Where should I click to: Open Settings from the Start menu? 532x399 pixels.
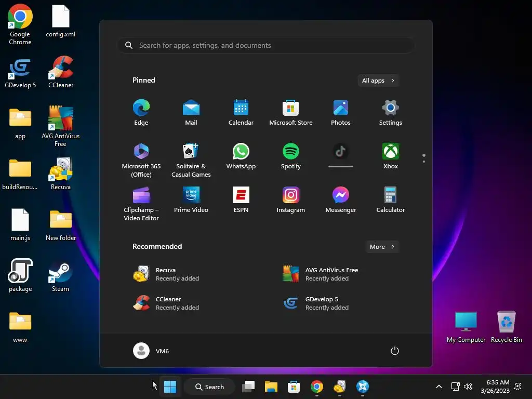391,113
